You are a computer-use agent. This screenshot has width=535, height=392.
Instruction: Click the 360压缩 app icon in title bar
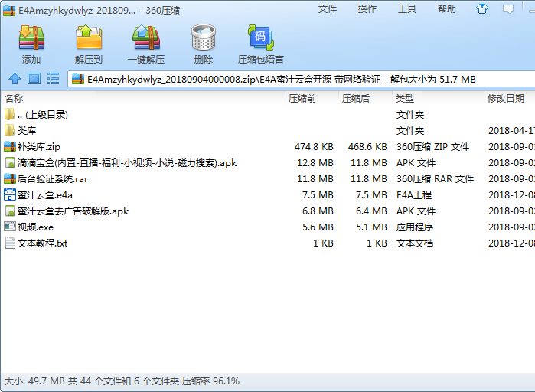tap(9, 11)
